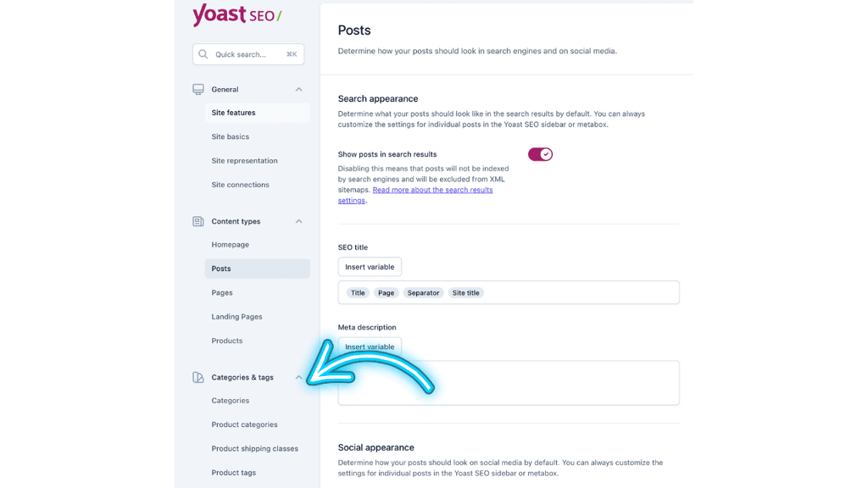Click the magnifier icon in Quick search
The image size is (868, 488).
coord(203,54)
